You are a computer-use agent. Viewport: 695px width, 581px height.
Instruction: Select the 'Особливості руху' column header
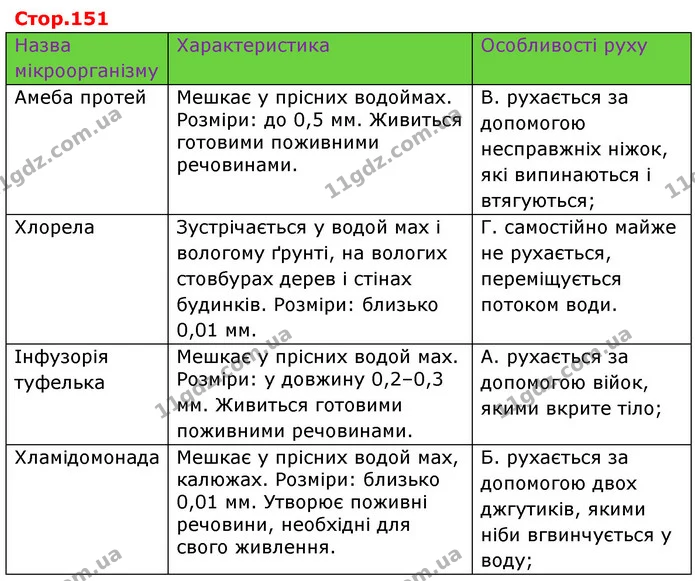[582, 58]
